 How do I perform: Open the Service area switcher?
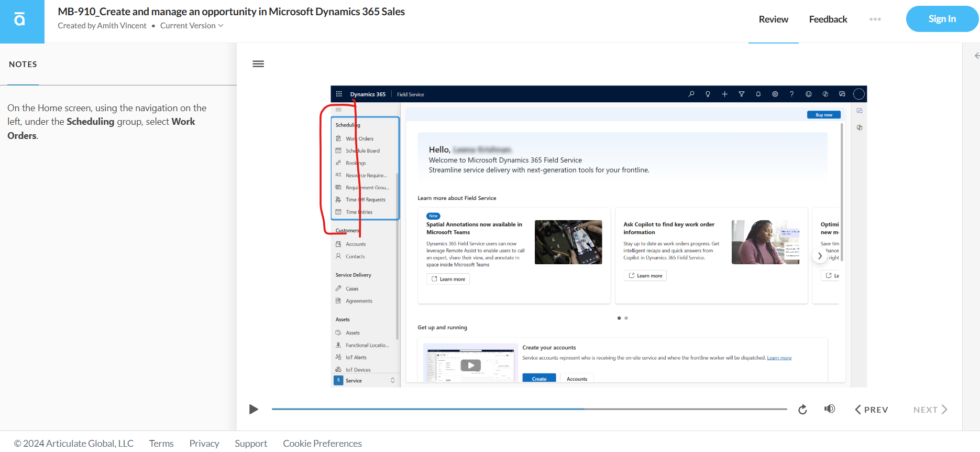[x=365, y=381]
